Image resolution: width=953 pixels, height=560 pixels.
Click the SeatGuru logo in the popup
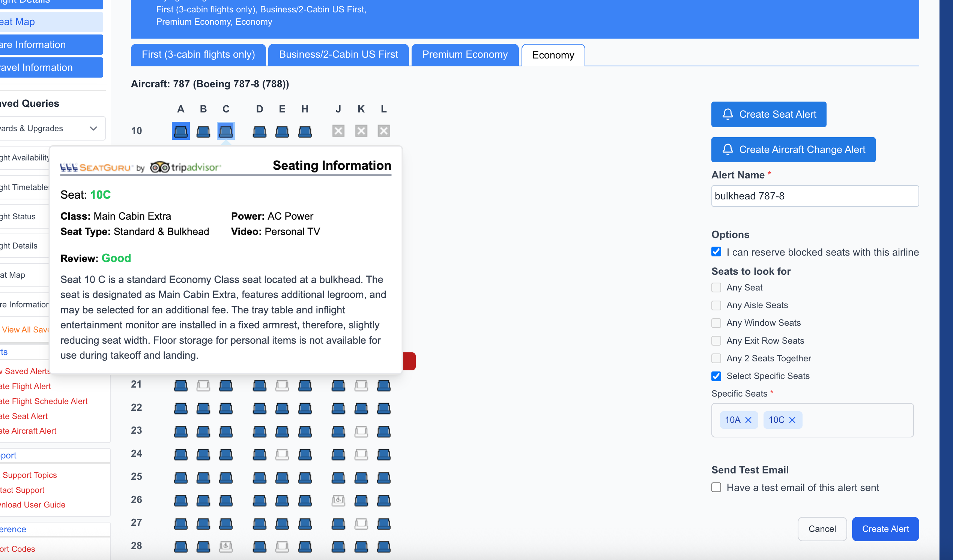click(x=96, y=167)
